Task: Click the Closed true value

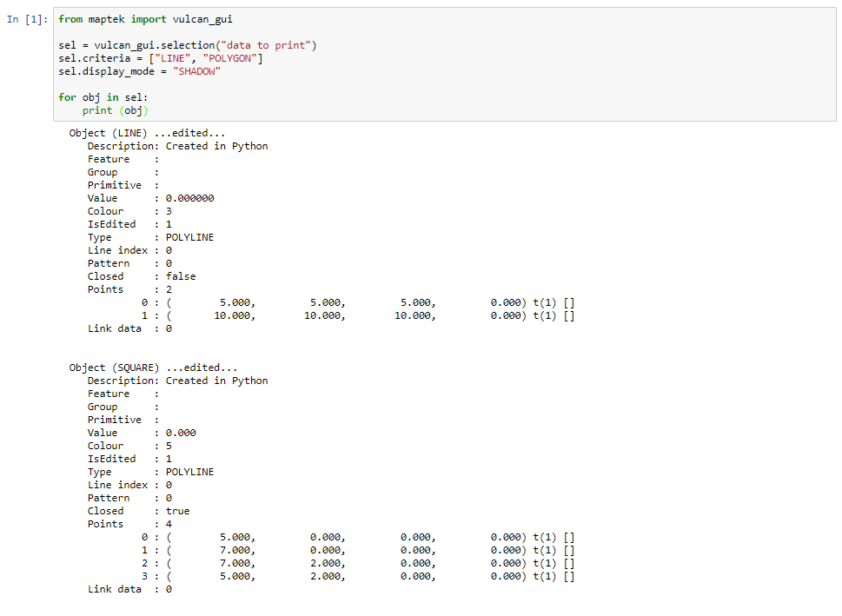Action: tap(178, 511)
